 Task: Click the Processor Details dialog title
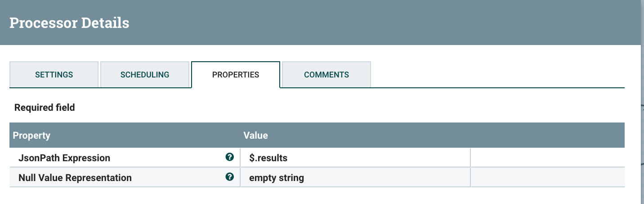pos(69,23)
